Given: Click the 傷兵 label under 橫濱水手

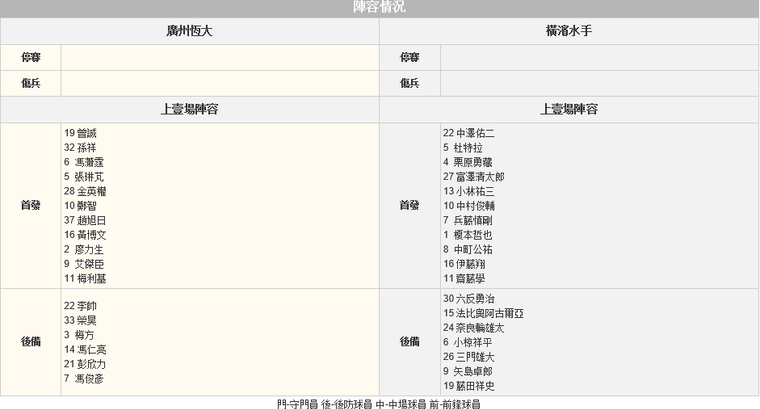Looking at the screenshot, I should 410,83.
